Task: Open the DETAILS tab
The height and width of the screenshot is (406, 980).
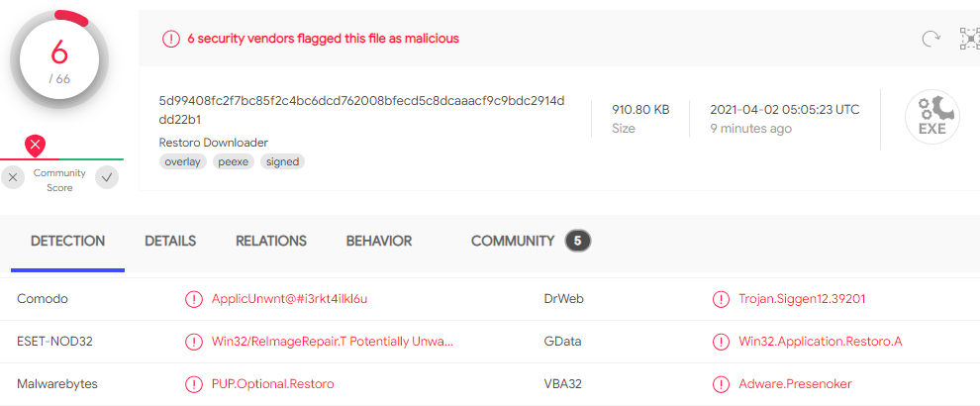Action: tap(170, 241)
